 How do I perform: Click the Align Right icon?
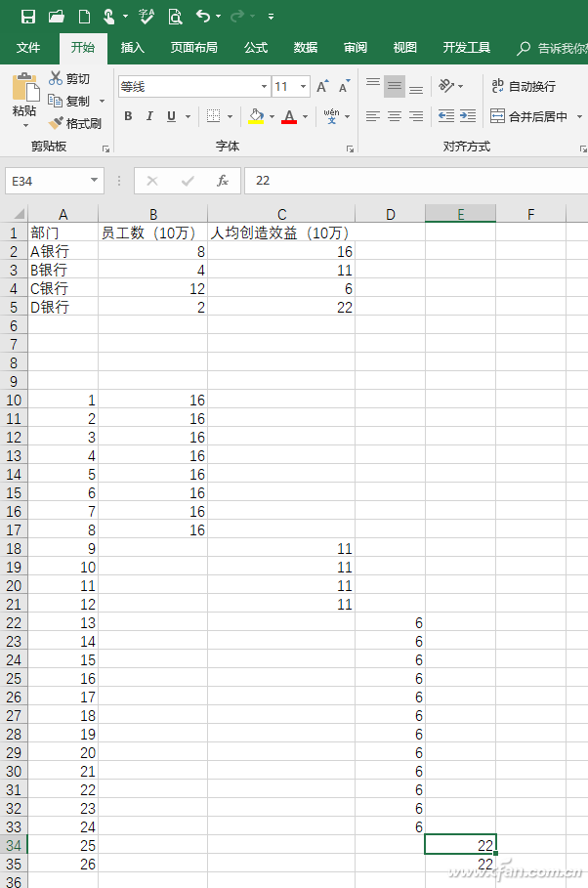416,116
